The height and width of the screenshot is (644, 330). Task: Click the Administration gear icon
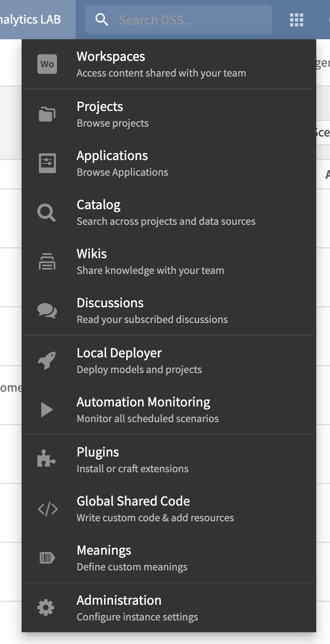(x=46, y=608)
